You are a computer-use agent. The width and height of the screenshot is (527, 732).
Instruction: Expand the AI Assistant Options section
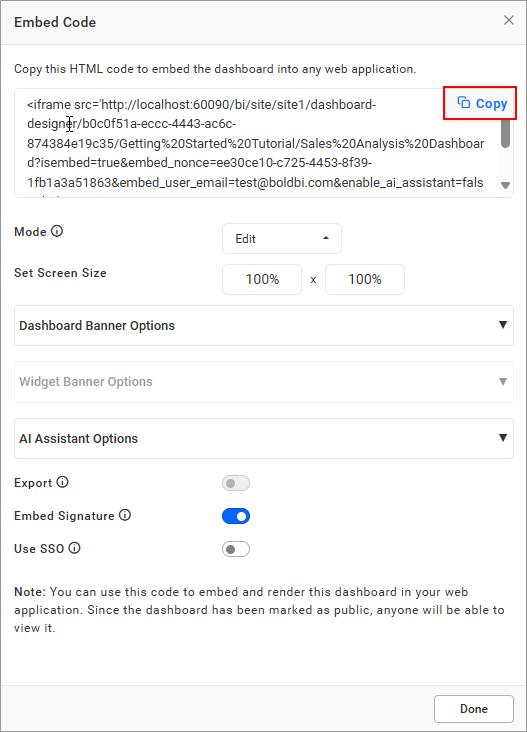pyautogui.click(x=264, y=438)
